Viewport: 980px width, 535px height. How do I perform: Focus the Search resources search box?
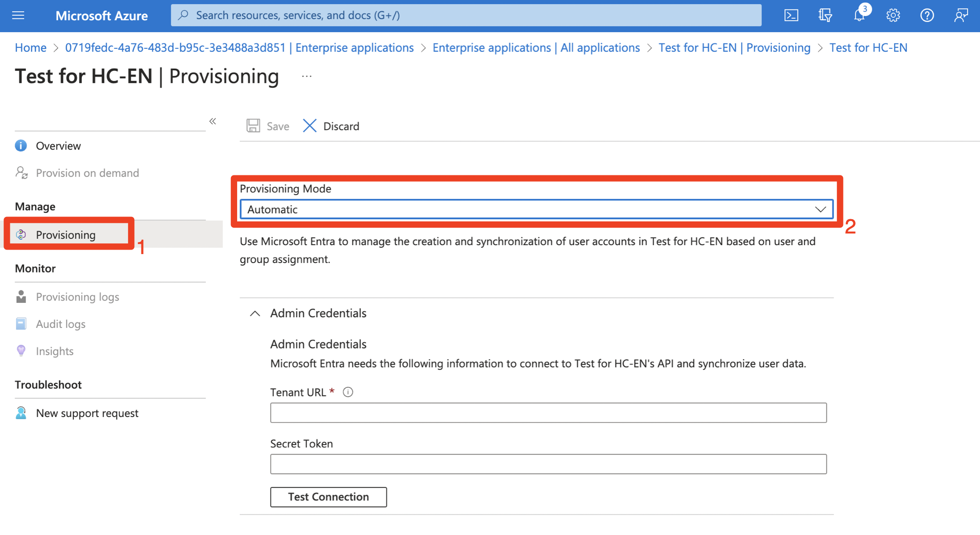point(466,15)
